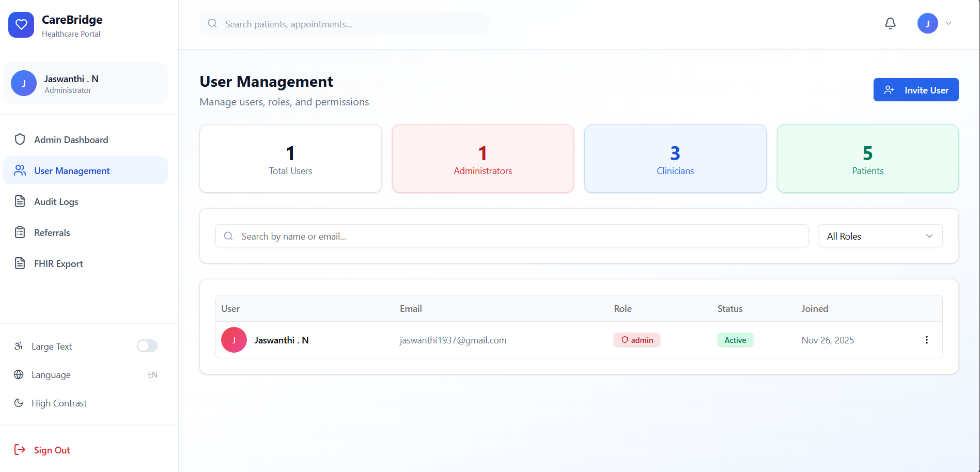Image resolution: width=980 pixels, height=472 pixels.
Task: Click the Sign Out arrow icon
Action: [x=20, y=450]
